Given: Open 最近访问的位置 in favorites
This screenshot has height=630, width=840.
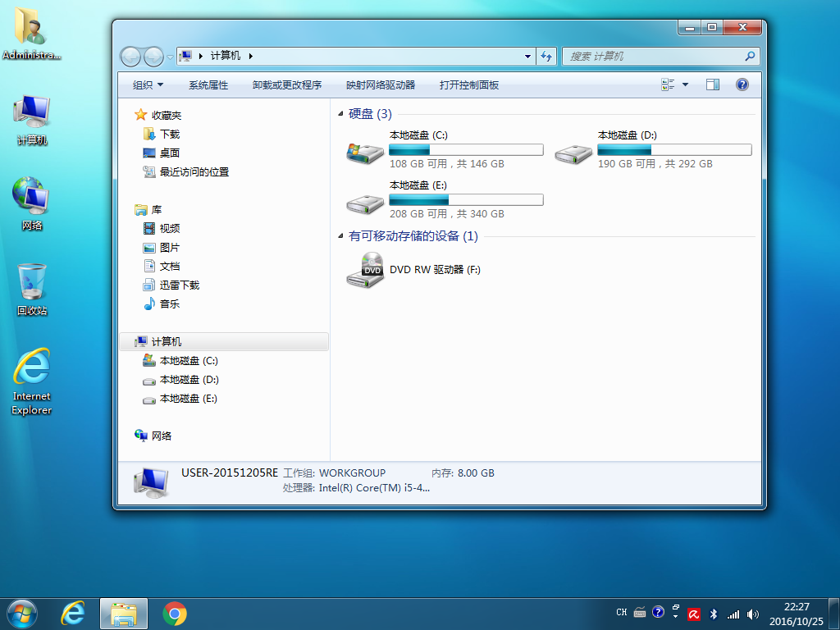Looking at the screenshot, I should click(186, 171).
